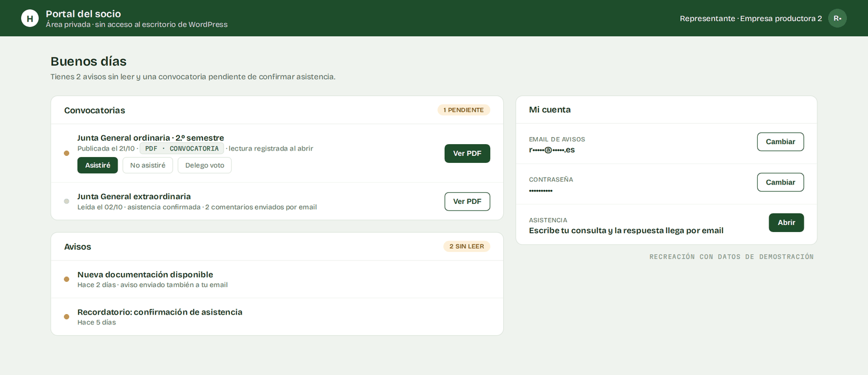Open notice Nueva documentación disponible
Screen dimensions: 868x375
tap(145, 274)
